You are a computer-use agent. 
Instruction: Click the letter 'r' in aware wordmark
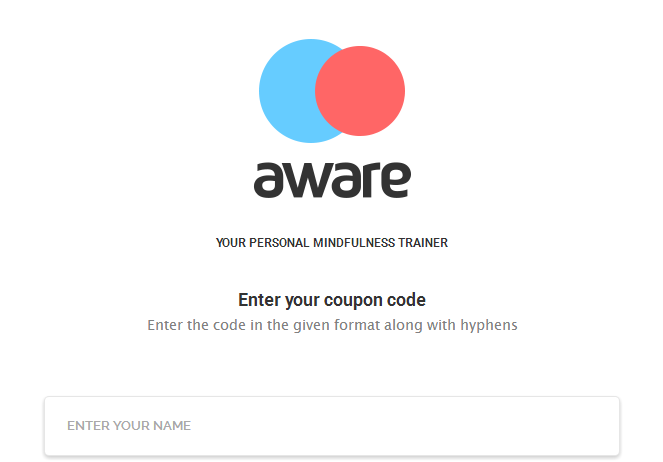pyautogui.click(x=368, y=180)
